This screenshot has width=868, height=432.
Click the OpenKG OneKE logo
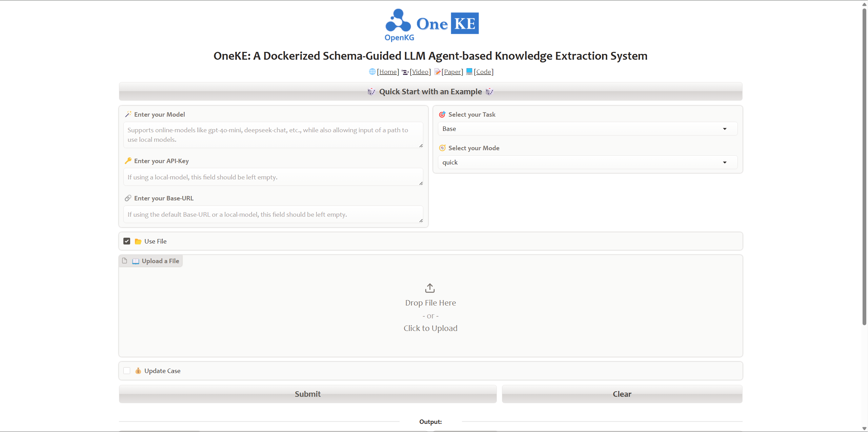point(431,25)
